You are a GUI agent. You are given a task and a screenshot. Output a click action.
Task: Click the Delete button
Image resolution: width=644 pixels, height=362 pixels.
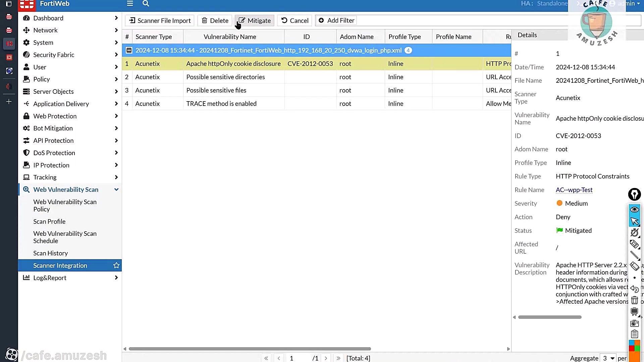coord(215,20)
